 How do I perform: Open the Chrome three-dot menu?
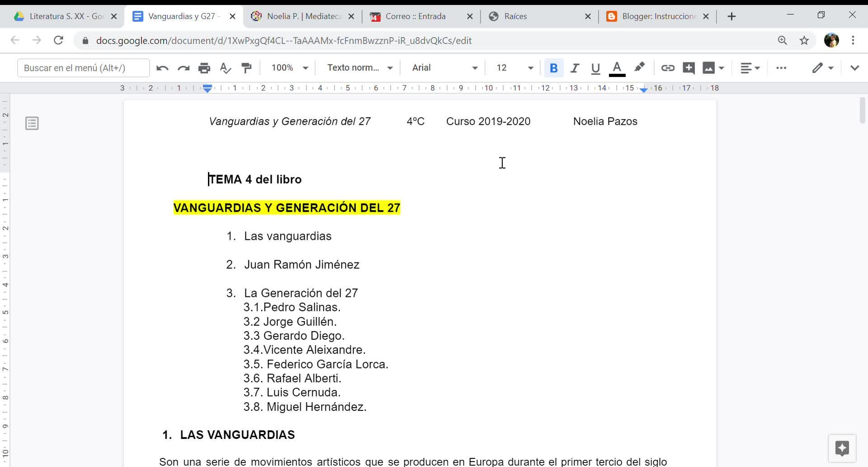tap(853, 40)
